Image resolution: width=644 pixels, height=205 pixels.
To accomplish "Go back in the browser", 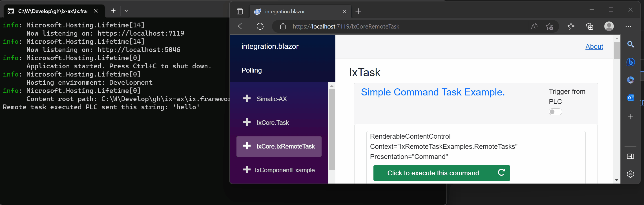I will point(242,26).
